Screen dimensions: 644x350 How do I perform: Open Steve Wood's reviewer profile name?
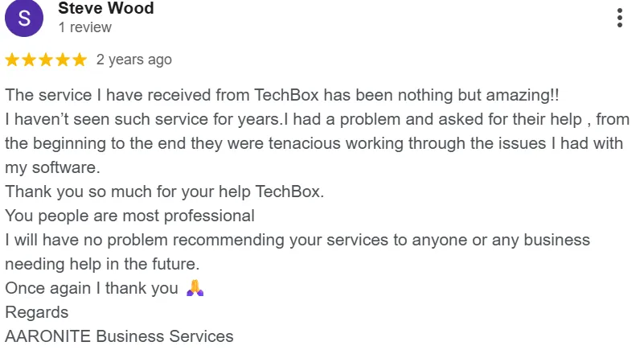click(x=106, y=9)
